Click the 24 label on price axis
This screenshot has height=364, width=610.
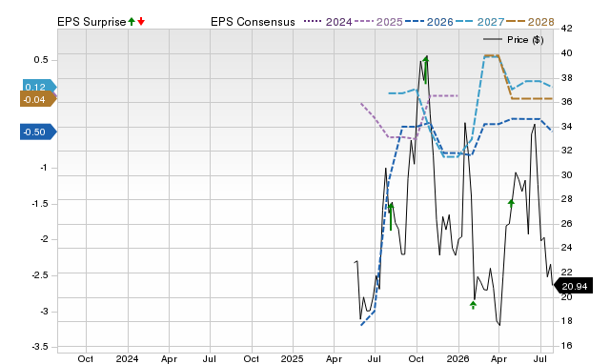(567, 248)
